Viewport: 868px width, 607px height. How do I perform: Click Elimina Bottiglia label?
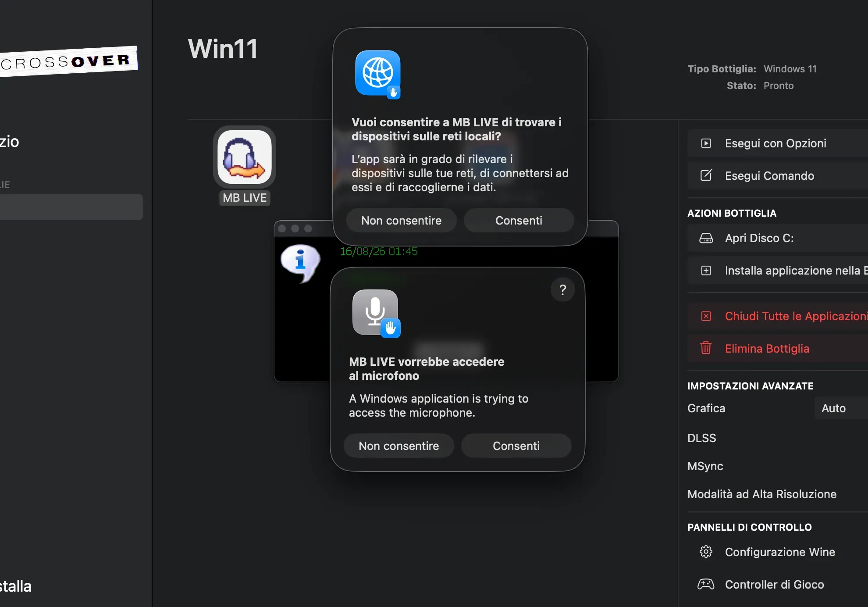[767, 349]
